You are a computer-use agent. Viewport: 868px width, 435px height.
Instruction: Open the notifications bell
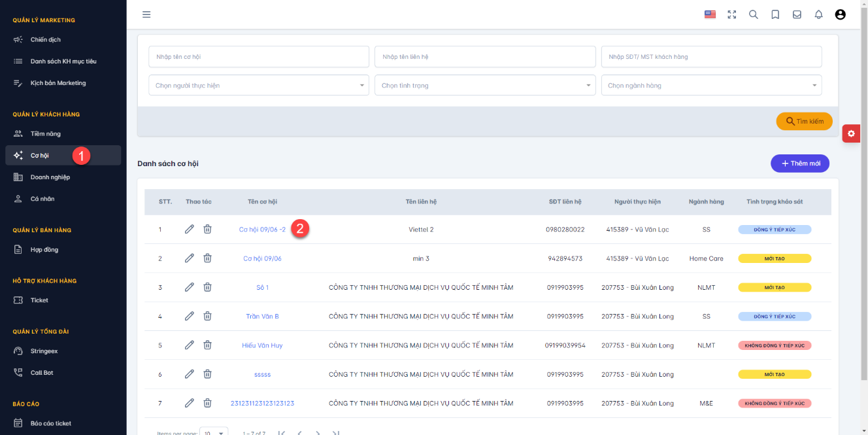[818, 14]
